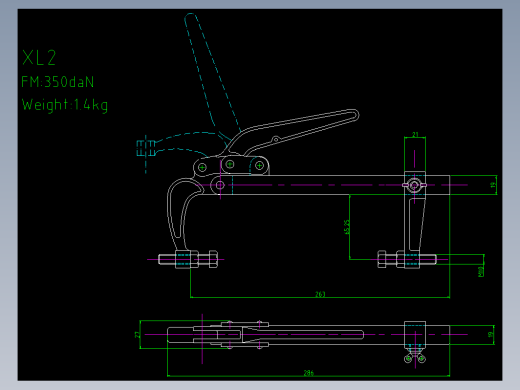The image size is (520, 390).
Task: Click the 'FM:350daN' force annotation
Action: [57, 82]
